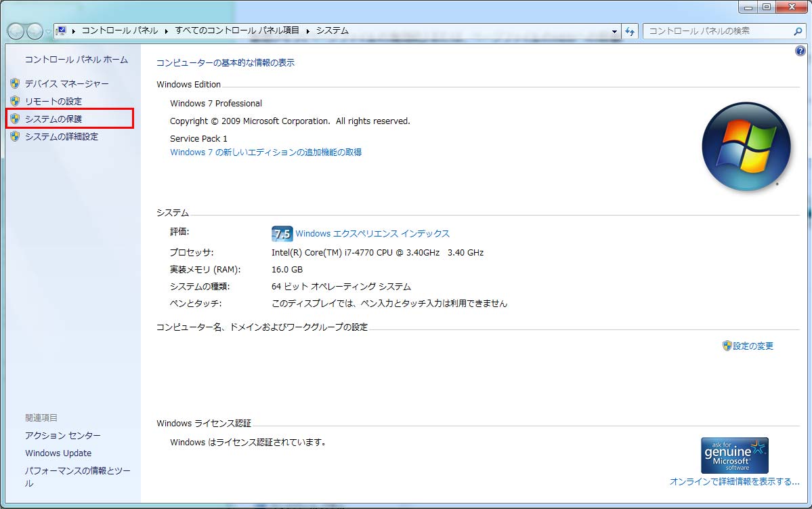The width and height of the screenshot is (812, 509).
Task: Select すべてのコントロール パネル項目 breadcrumb segment
Action: click(237, 30)
